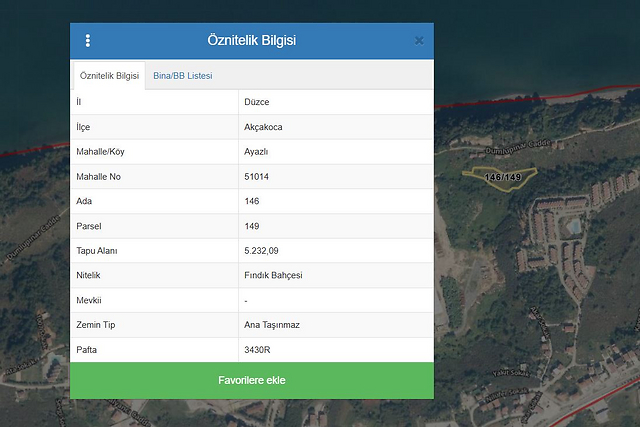
Task: Close the Öznitelik Bilgisi panel
Action: (419, 41)
